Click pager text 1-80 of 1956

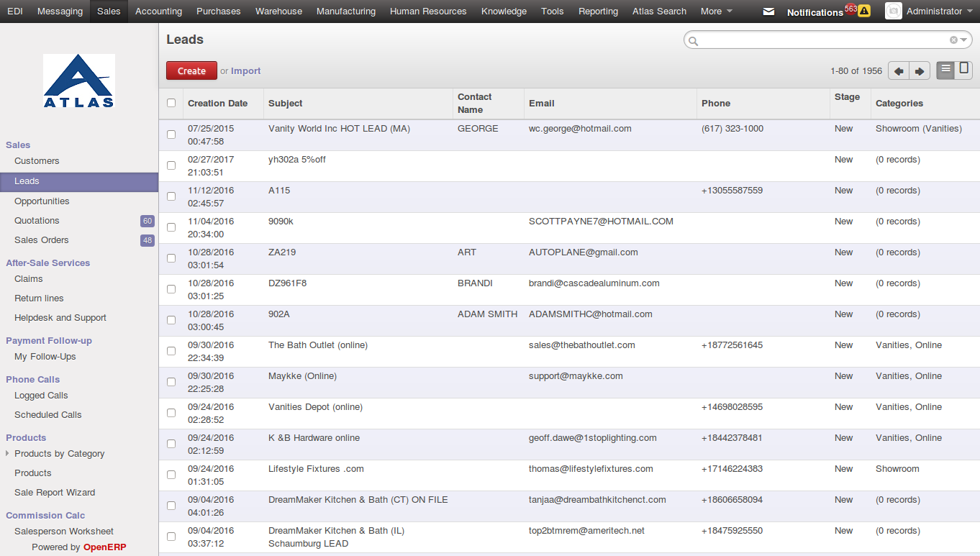pyautogui.click(x=856, y=71)
